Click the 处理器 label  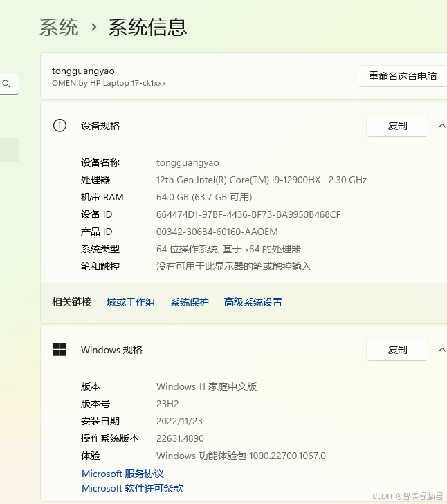click(95, 180)
